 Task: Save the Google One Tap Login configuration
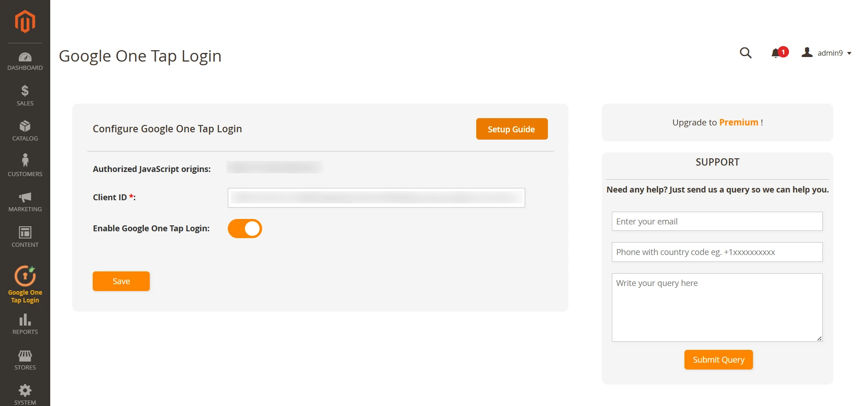[x=121, y=281]
